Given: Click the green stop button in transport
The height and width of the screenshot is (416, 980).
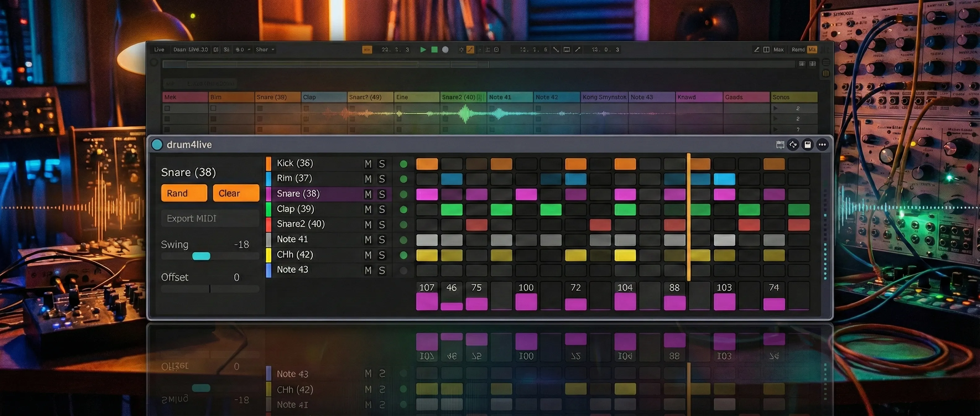Looking at the screenshot, I should [434, 50].
